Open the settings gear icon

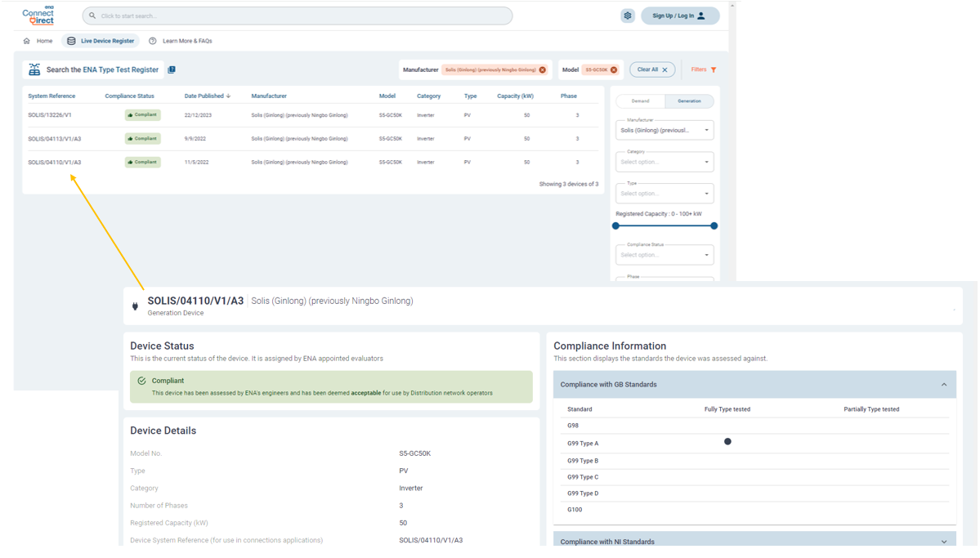tap(628, 16)
